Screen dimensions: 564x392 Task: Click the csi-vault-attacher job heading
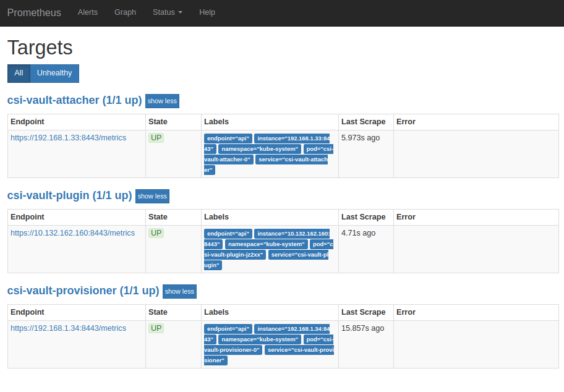click(74, 100)
